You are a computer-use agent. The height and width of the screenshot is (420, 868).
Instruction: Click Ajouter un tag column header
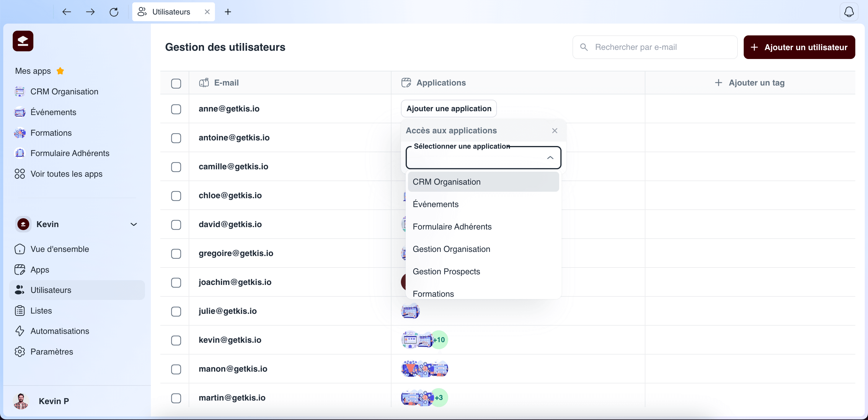[x=750, y=83]
